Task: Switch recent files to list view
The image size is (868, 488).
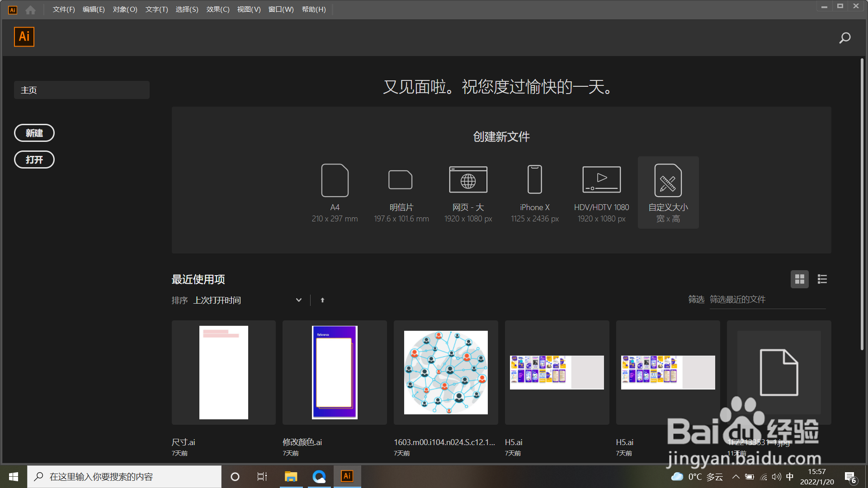Action: point(822,279)
